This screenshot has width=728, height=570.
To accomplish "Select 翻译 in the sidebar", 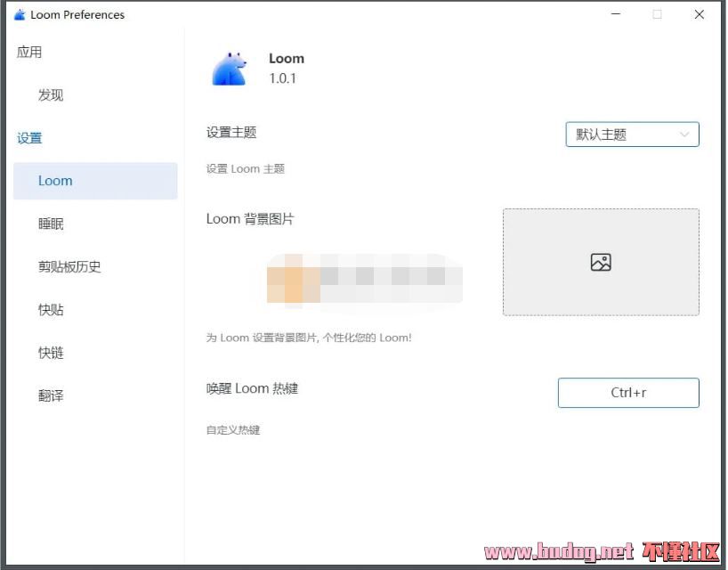I will 51,395.
